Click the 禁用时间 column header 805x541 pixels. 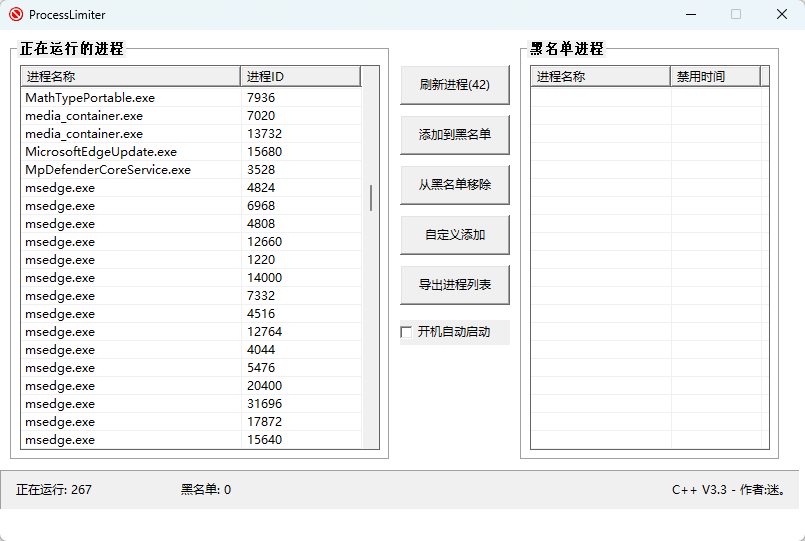point(715,76)
